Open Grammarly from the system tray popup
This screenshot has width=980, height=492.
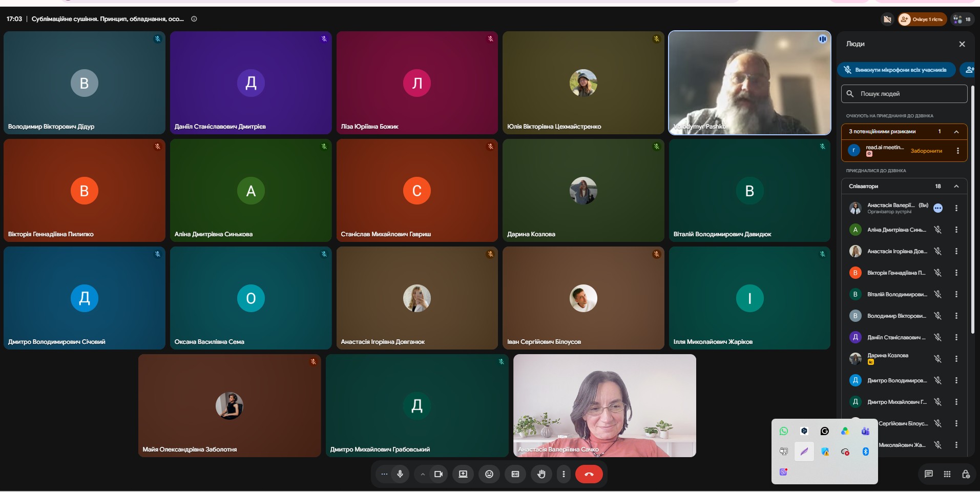(825, 431)
